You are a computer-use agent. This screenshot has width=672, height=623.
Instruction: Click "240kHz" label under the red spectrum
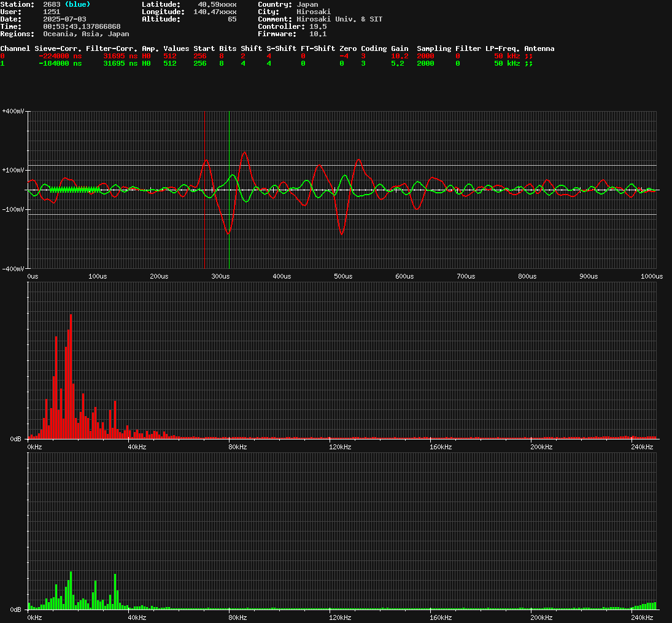[642, 447]
